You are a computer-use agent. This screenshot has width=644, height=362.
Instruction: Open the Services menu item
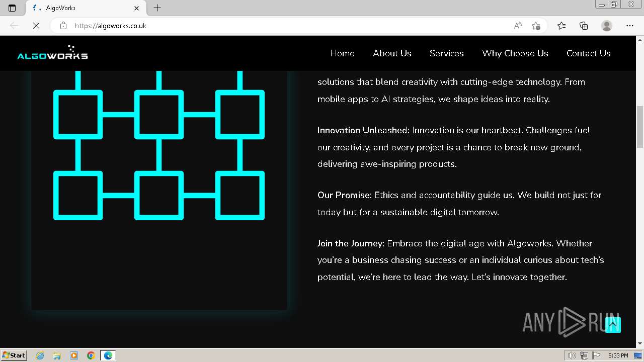click(x=447, y=53)
